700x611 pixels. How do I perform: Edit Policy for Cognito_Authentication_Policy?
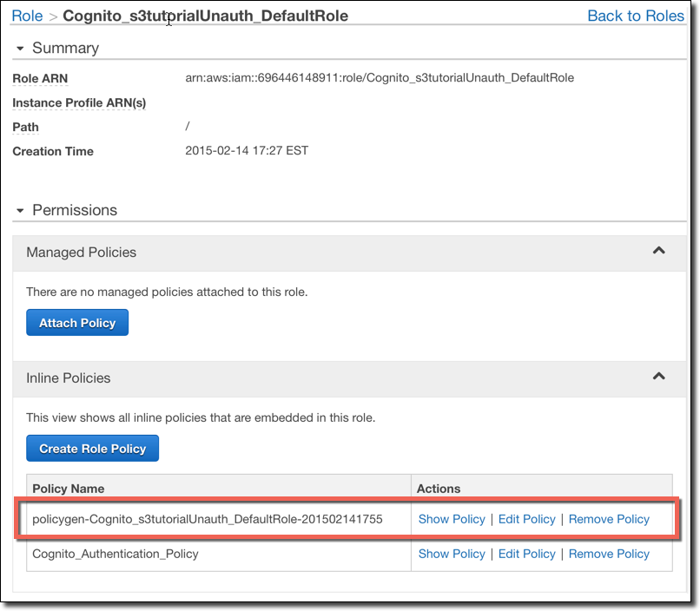click(x=527, y=554)
